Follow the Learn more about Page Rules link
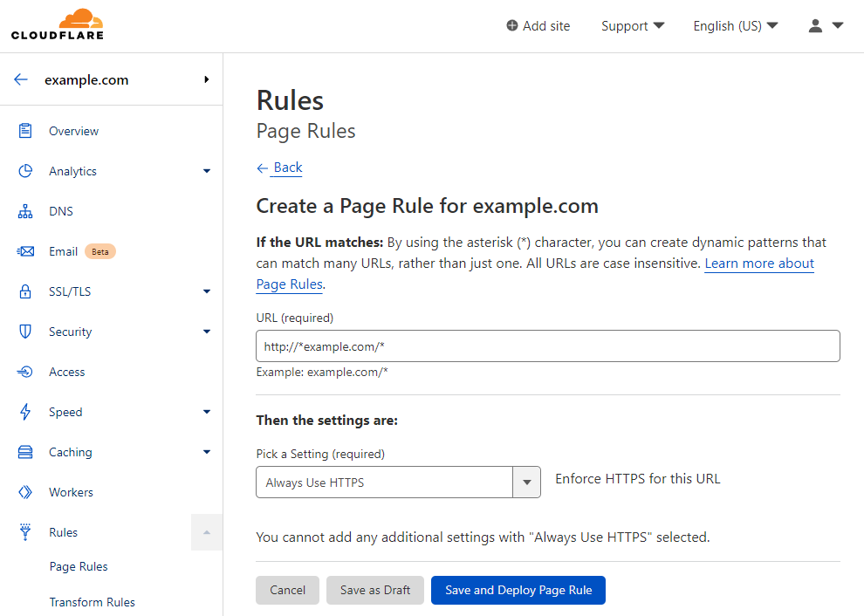 pos(758,263)
